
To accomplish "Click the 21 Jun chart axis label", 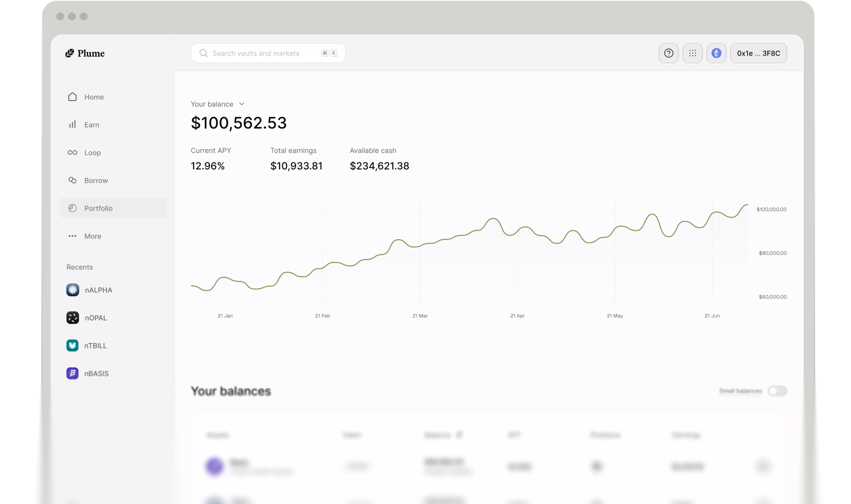I will pyautogui.click(x=712, y=316).
